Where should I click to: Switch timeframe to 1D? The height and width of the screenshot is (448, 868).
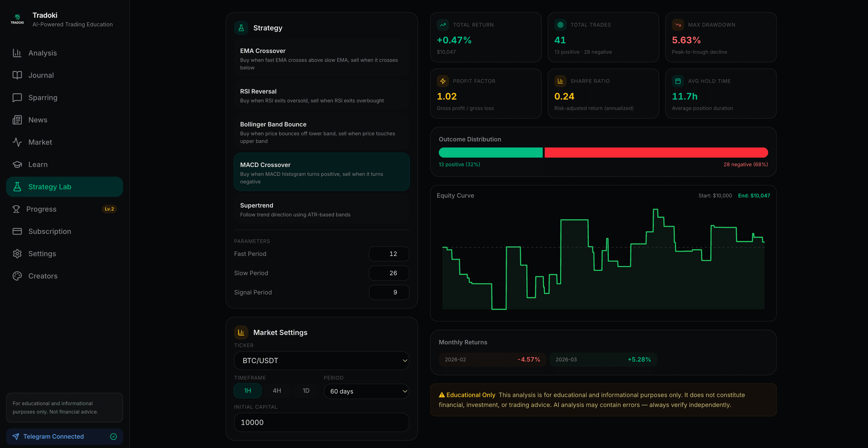coord(306,390)
